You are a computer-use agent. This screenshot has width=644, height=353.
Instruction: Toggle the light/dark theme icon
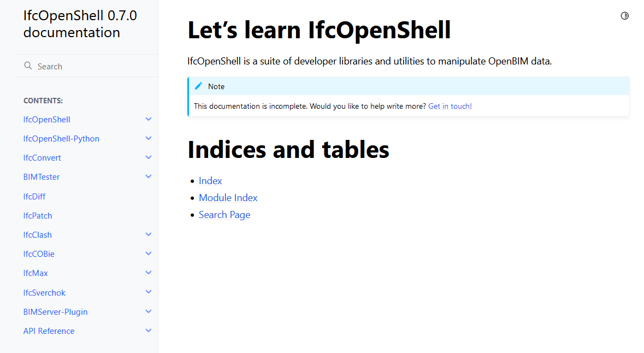[625, 16]
